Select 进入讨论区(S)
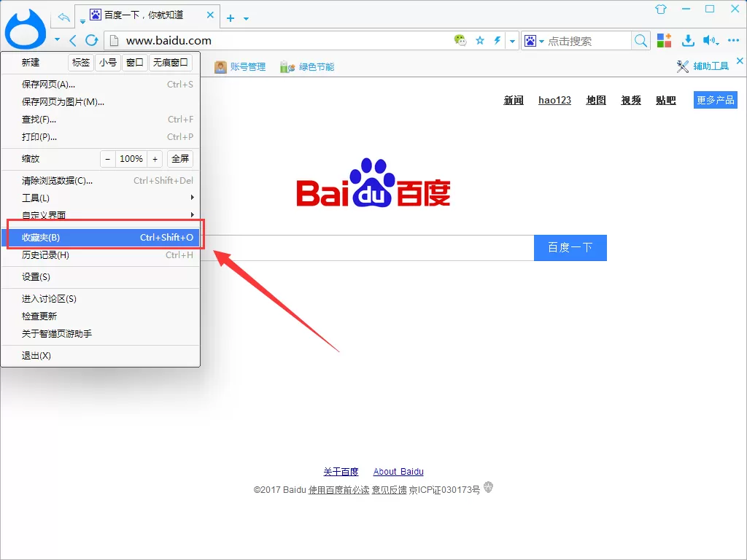747x560 pixels. [x=100, y=299]
